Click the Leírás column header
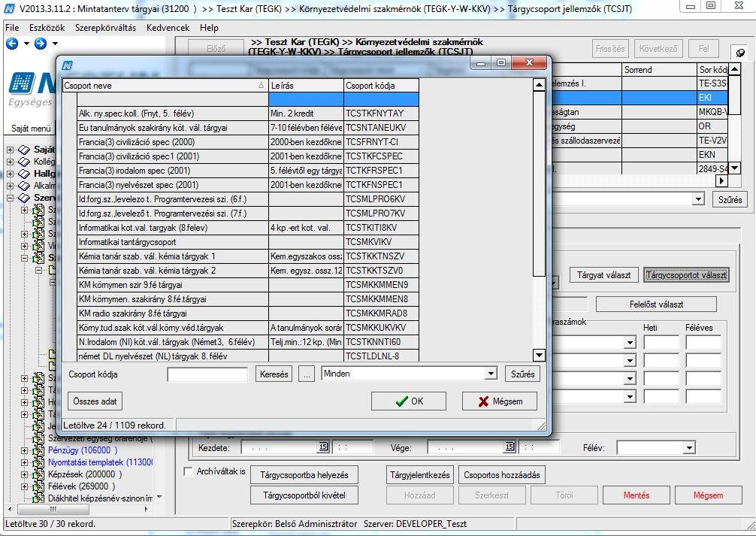This screenshot has width=756, height=536. (x=306, y=86)
